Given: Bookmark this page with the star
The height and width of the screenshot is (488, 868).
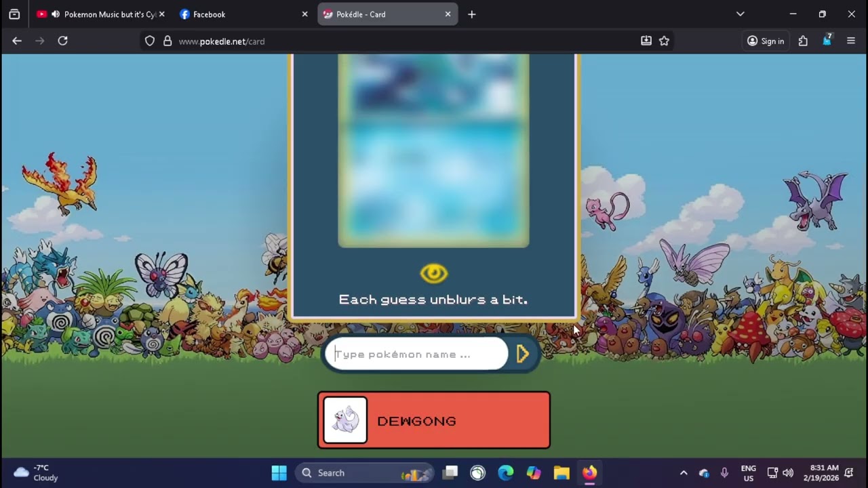Looking at the screenshot, I should coord(665,41).
